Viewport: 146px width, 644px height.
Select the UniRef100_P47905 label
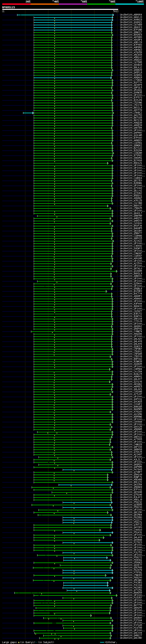[x=131, y=469]
